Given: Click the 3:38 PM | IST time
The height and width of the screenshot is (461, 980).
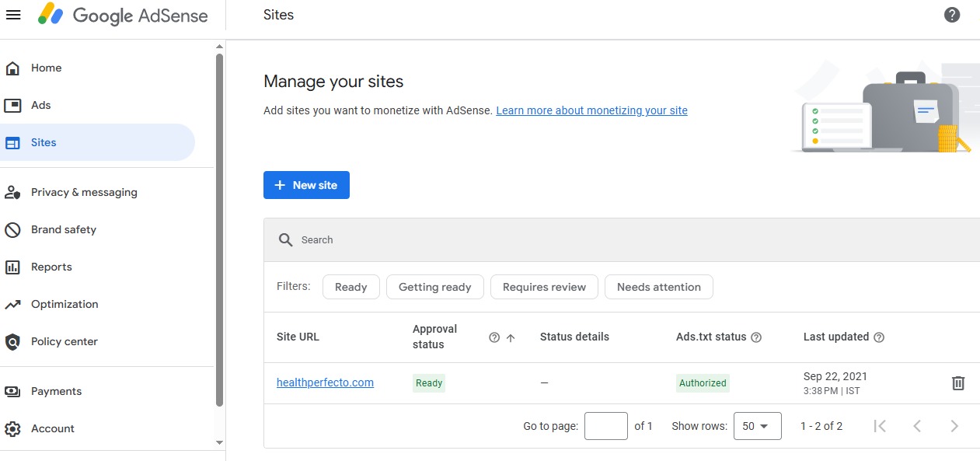Looking at the screenshot, I should click(832, 391).
